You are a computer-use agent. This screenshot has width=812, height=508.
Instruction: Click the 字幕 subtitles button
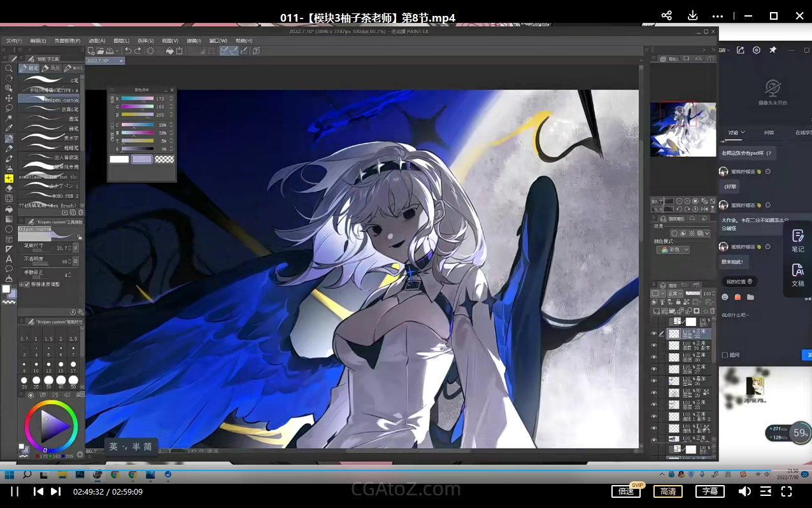709,491
